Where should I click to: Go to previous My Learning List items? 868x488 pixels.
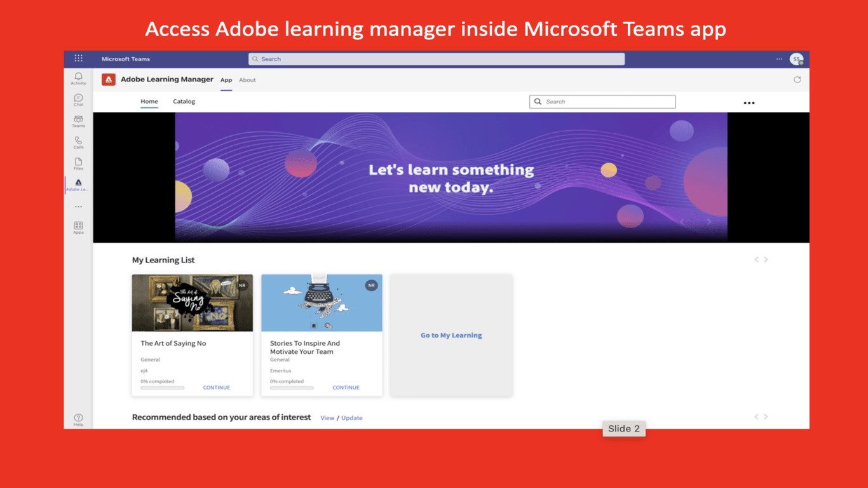pyautogui.click(x=756, y=259)
